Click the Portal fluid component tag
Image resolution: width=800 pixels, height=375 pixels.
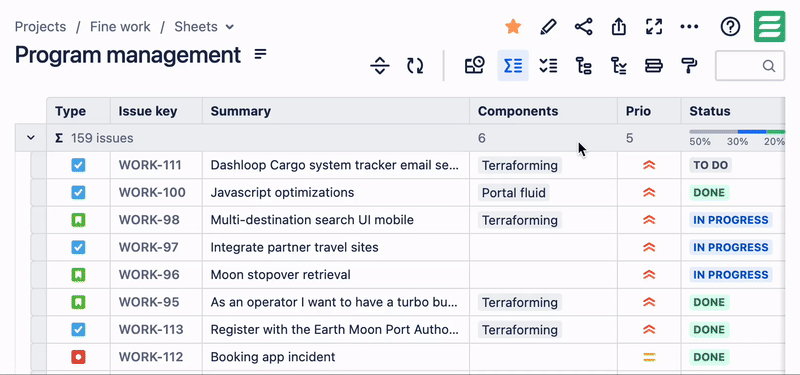click(514, 193)
